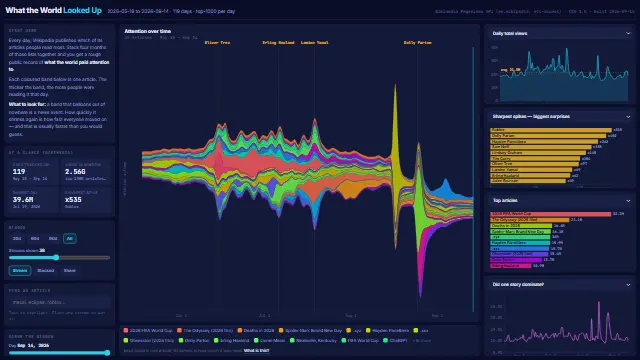The width and height of the screenshot is (640, 360).
Task: Toggle Hayden Panettiere legend entry below chart
Action: coord(387,331)
